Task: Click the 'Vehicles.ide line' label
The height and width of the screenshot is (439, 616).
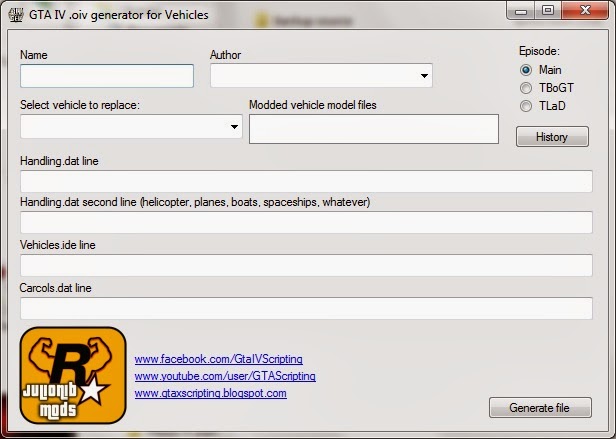Action: click(58, 245)
